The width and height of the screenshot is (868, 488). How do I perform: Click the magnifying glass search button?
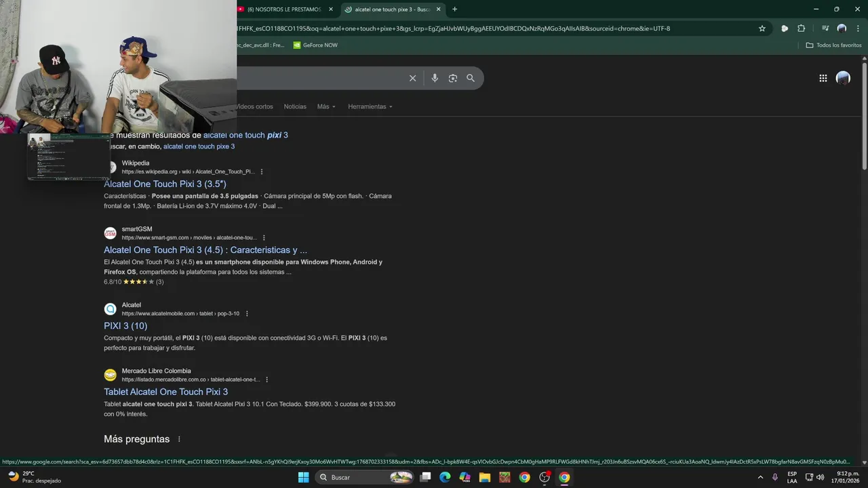[x=471, y=78]
